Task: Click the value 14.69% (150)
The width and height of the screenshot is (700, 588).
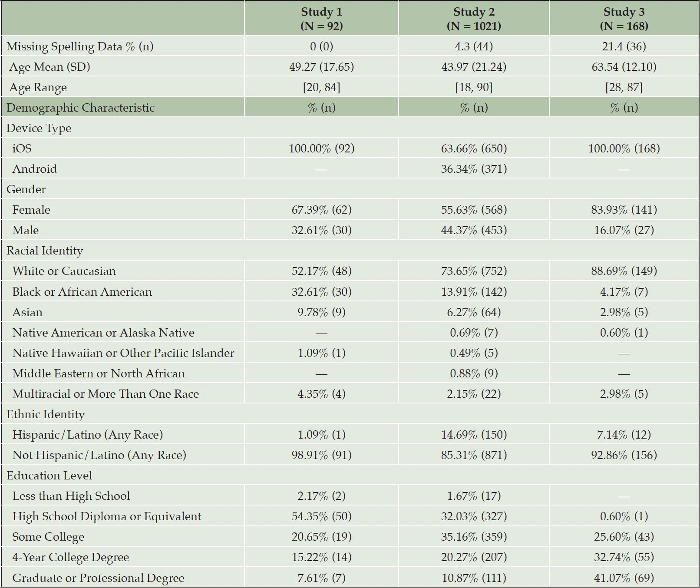Action: click(474, 435)
